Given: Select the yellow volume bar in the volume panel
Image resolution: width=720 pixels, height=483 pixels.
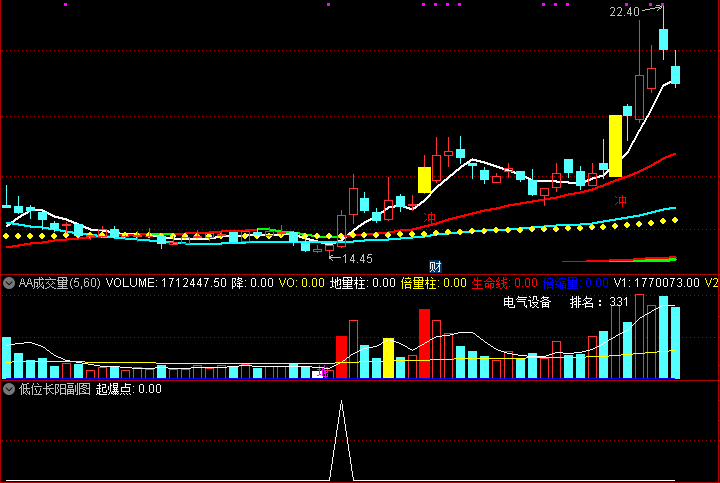Looking at the screenshot, I should [x=388, y=358].
